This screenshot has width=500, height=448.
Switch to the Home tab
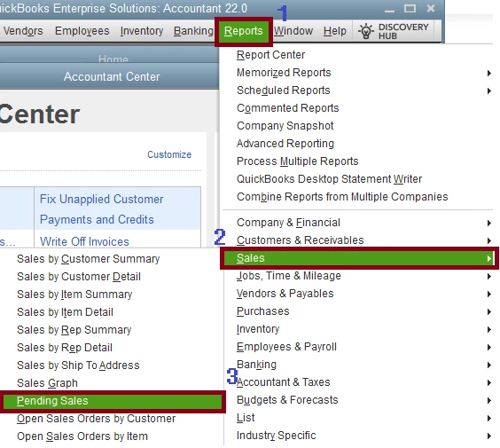113,59
